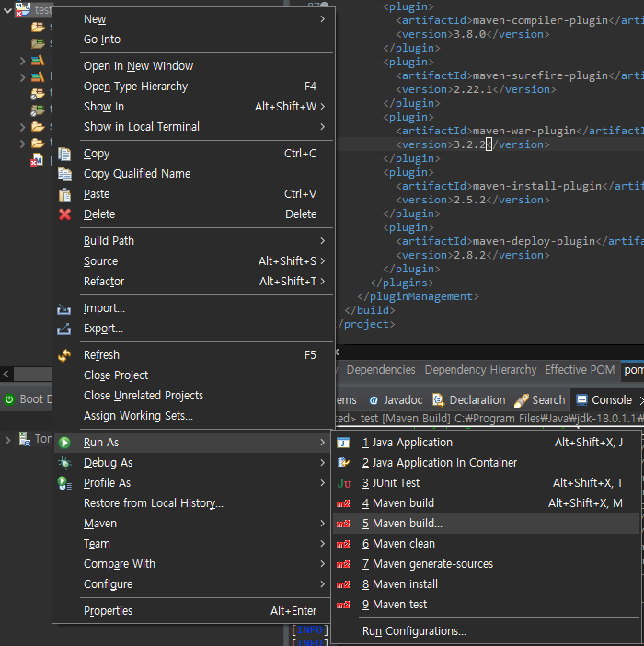Click the m2 icon beside Maven install
This screenshot has height=646, width=644.
click(x=343, y=584)
